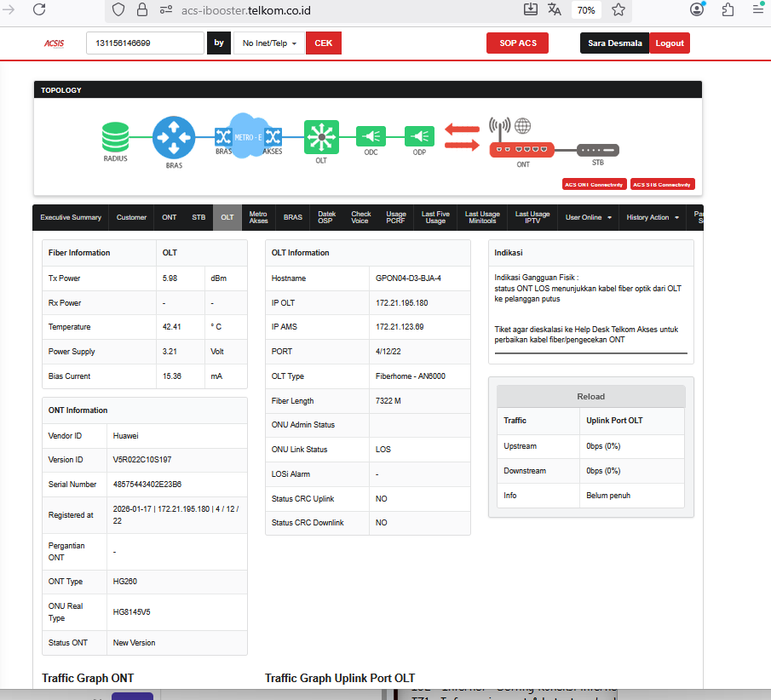Switch to the ONT tab

170,217
